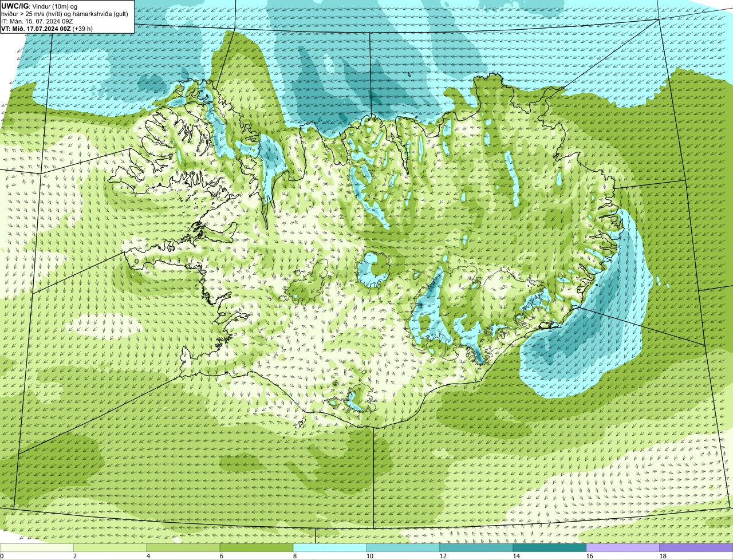This screenshot has width=733, height=560.
Task: Pick the light cyan 8–10 m/s legend swatch
Action: coord(330,547)
